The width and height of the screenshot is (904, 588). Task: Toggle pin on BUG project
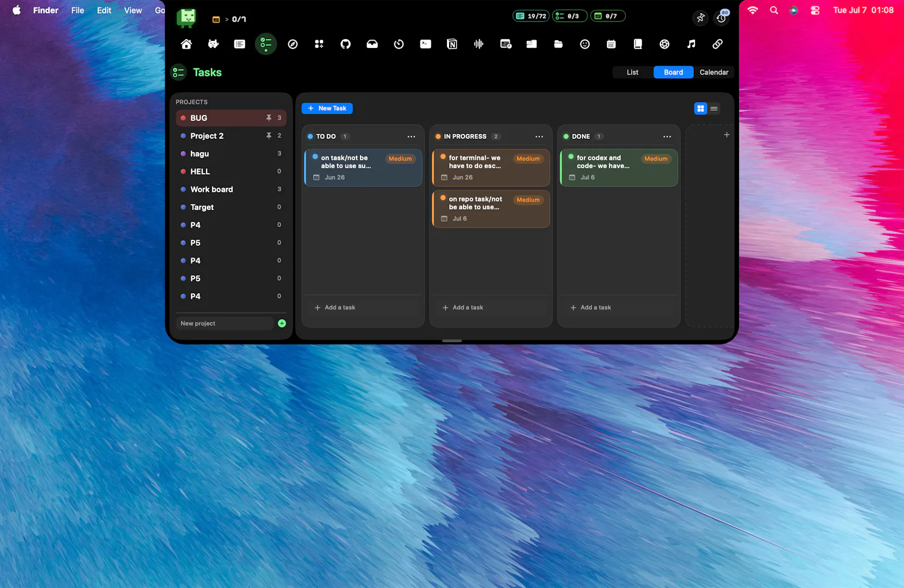[269, 118]
